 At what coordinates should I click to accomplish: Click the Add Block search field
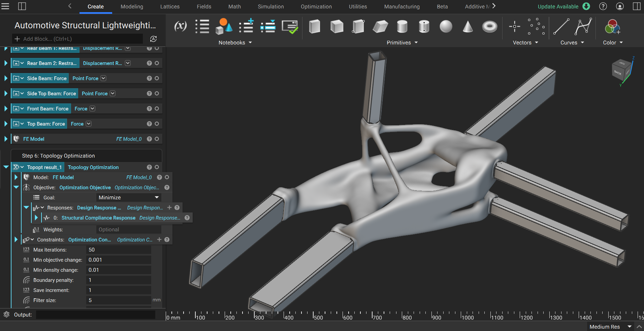coord(77,39)
